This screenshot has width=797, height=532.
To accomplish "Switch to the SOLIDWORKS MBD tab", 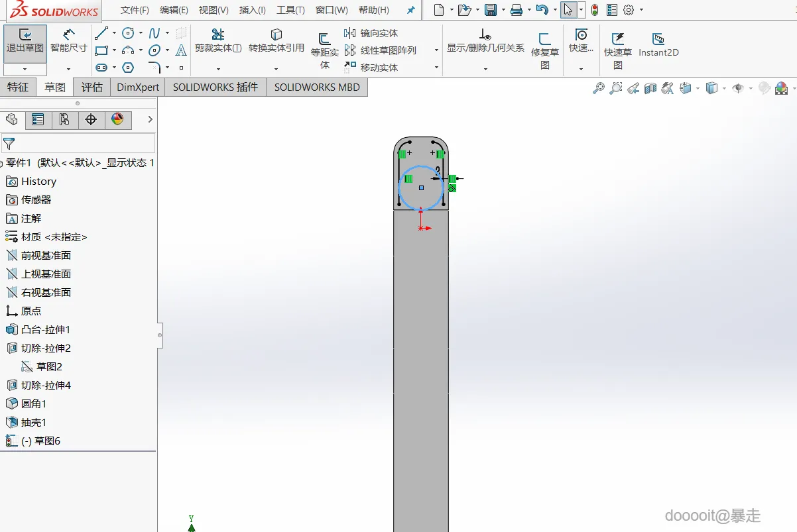I will (317, 87).
